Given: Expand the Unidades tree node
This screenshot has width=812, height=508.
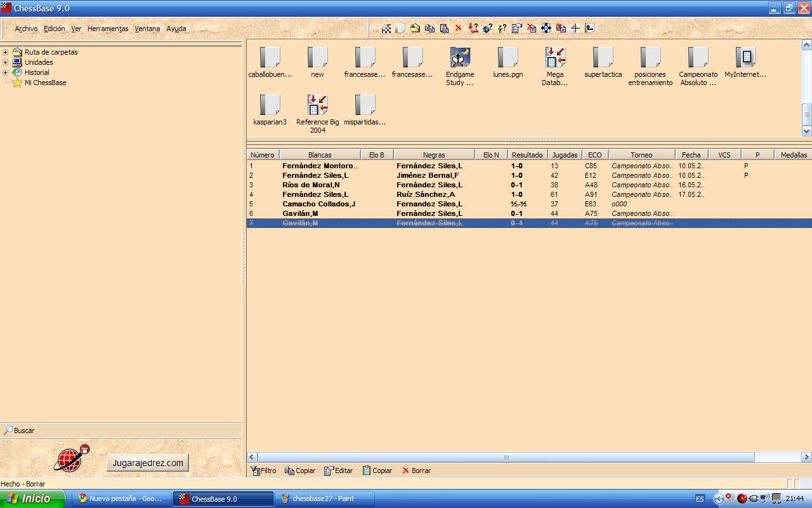Looking at the screenshot, I should point(5,62).
